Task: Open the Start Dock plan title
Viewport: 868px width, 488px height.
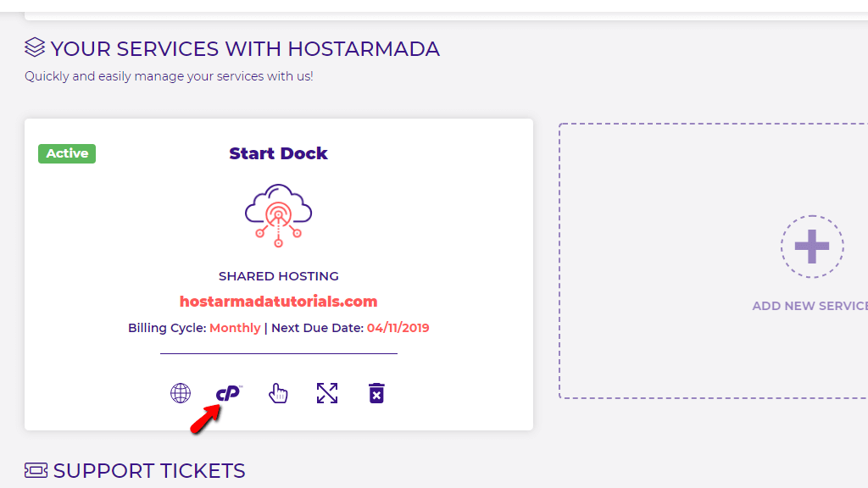Action: pyautogui.click(x=278, y=153)
